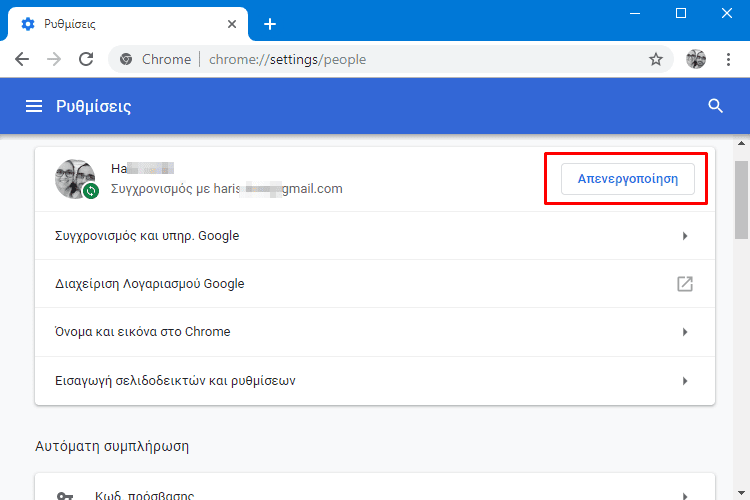The image size is (750, 500).
Task: Click the Αυτόματη συμπλήρωση section heading
Action: point(112,446)
